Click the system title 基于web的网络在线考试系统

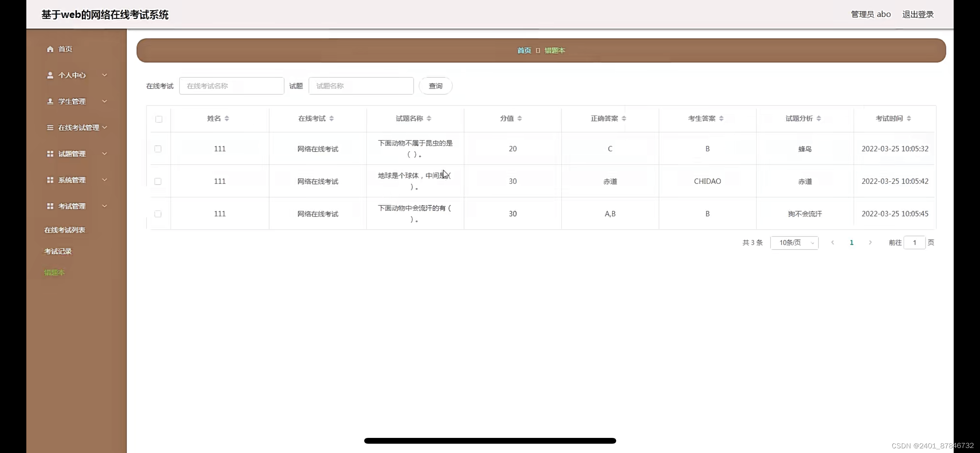coord(105,15)
